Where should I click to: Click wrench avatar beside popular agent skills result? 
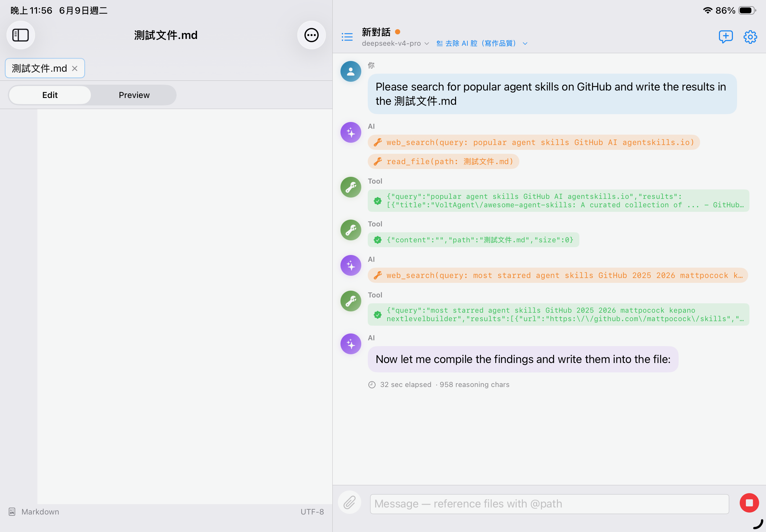click(351, 187)
